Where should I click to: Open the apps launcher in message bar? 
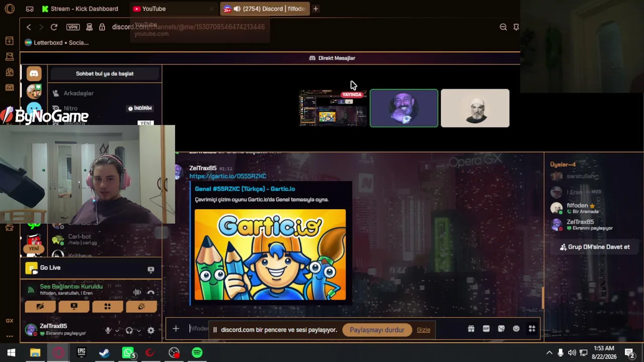point(532,329)
